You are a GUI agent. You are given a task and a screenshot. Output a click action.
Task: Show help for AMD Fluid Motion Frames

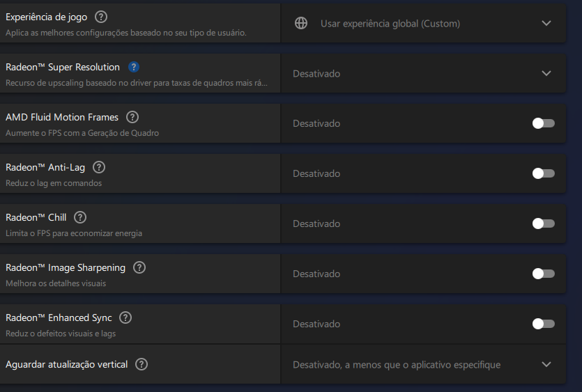pos(132,117)
